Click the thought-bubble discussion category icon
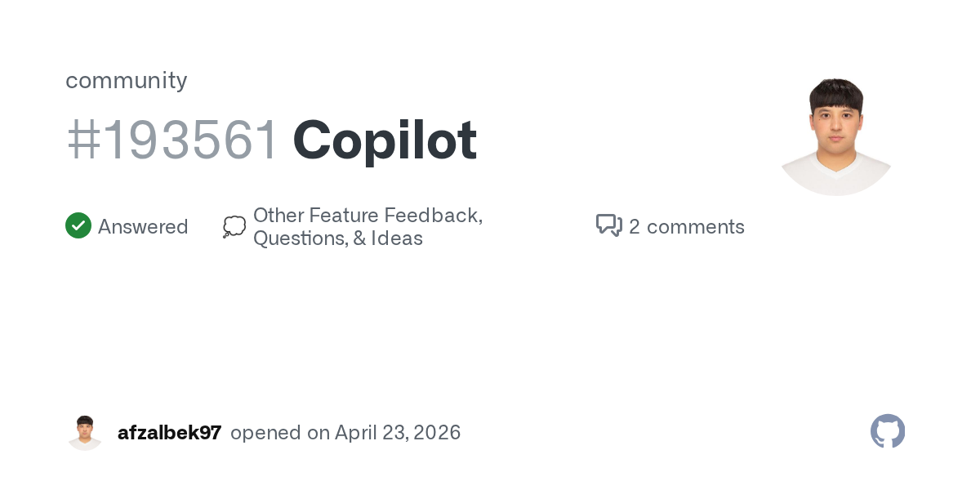Viewport: 980px width, 490px height. 234,227
